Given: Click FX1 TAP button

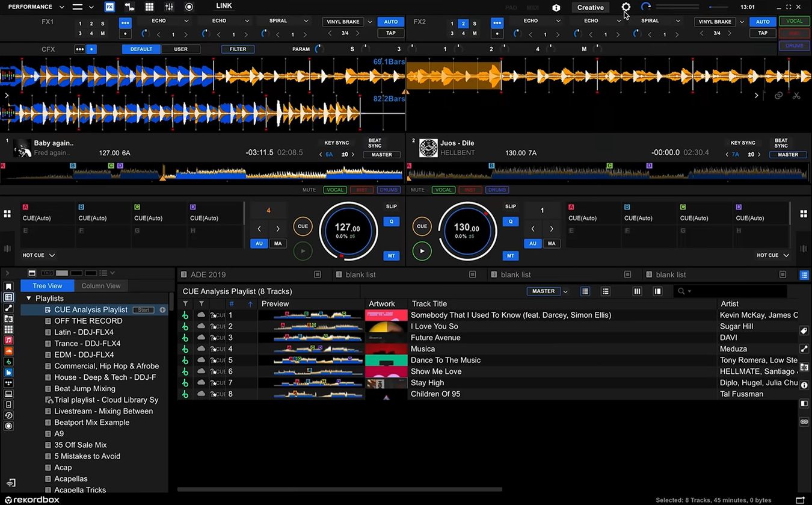Looking at the screenshot, I should (391, 33).
